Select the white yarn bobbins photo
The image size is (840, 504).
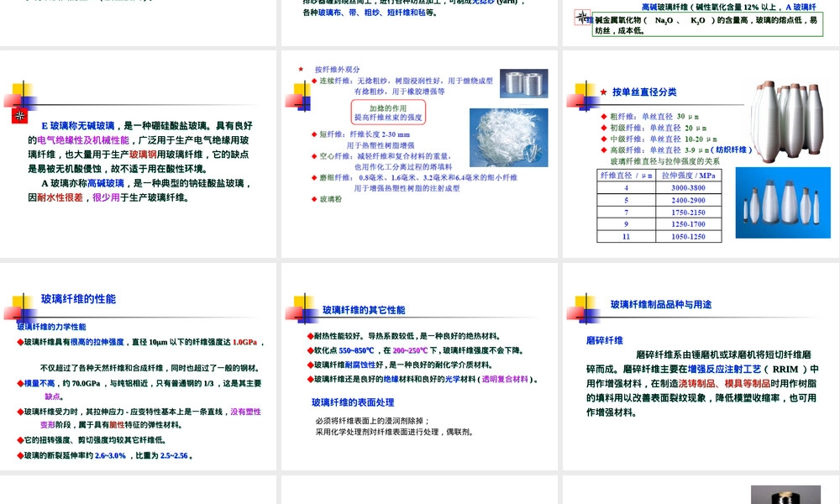point(787,122)
